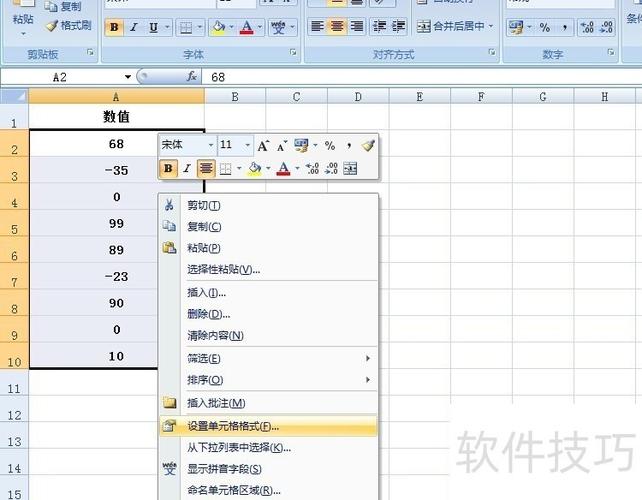The width and height of the screenshot is (642, 500).
Task: Toggle Bold in mini toolbar
Action: (x=168, y=168)
